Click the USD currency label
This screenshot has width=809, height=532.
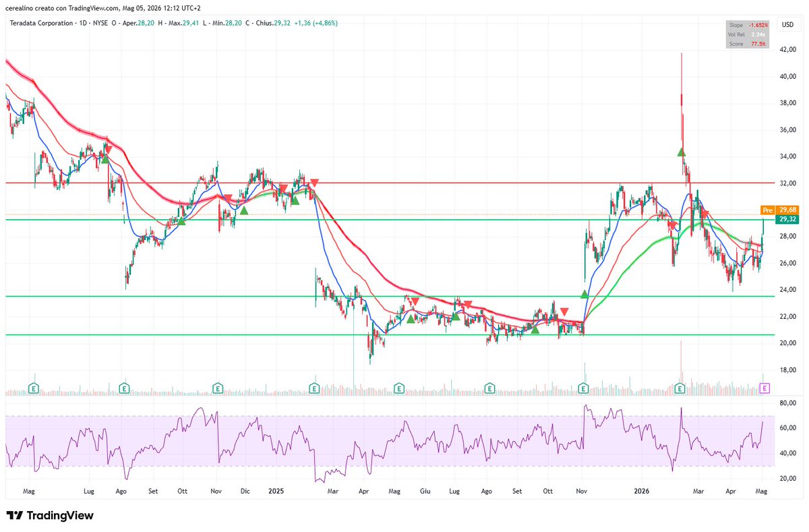pyautogui.click(x=787, y=24)
